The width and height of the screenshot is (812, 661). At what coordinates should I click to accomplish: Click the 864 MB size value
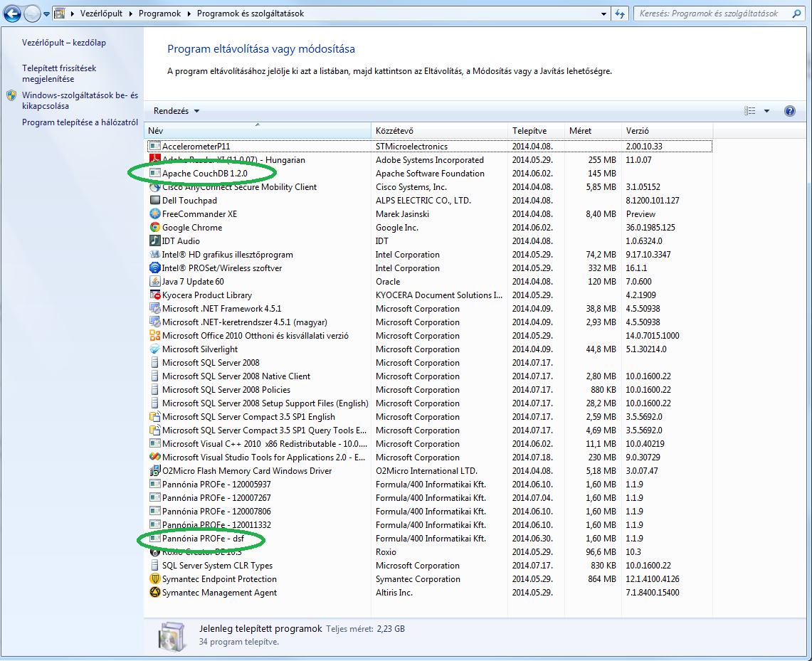(x=602, y=578)
